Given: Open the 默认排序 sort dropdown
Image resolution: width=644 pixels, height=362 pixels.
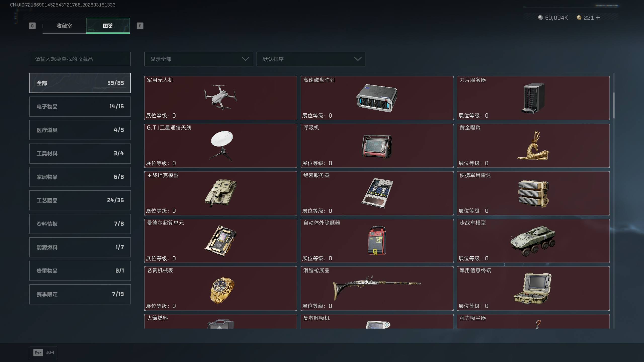Looking at the screenshot, I should (x=311, y=59).
